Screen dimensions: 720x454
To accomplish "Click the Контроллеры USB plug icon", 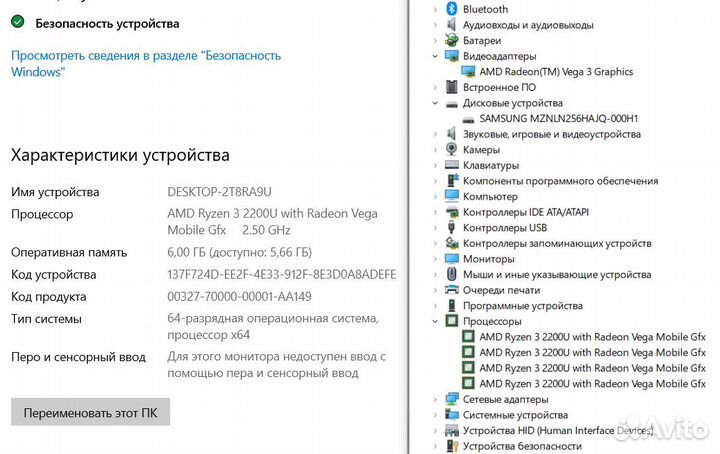I will 452,227.
